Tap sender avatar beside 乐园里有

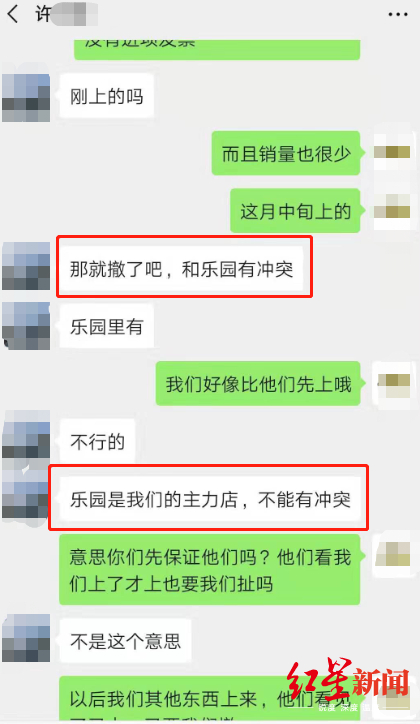[26, 326]
